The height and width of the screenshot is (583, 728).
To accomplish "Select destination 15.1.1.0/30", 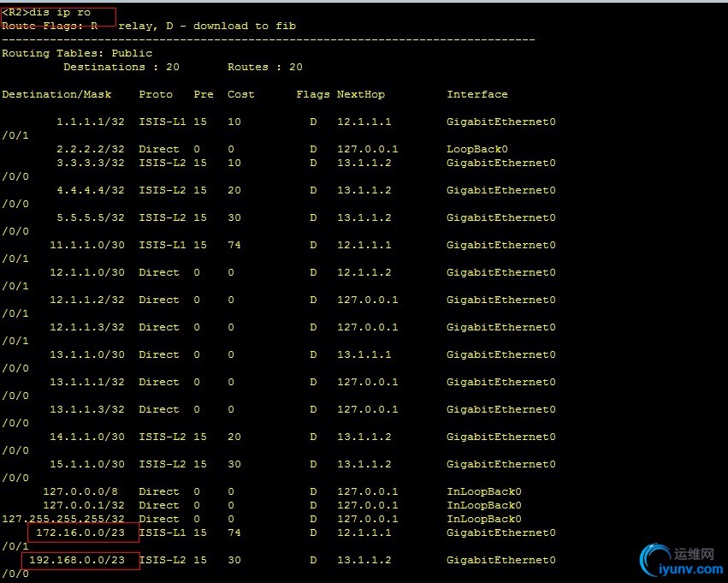I will click(x=87, y=464).
